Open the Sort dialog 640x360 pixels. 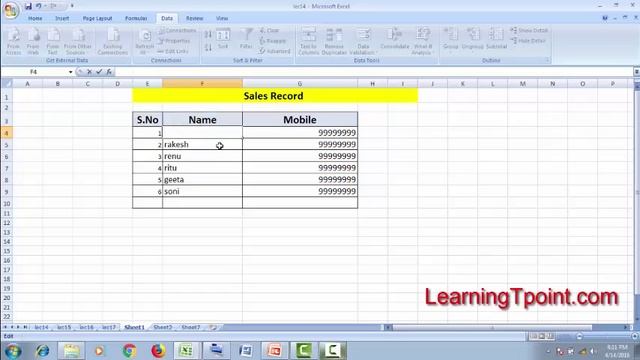pyautogui.click(x=223, y=40)
